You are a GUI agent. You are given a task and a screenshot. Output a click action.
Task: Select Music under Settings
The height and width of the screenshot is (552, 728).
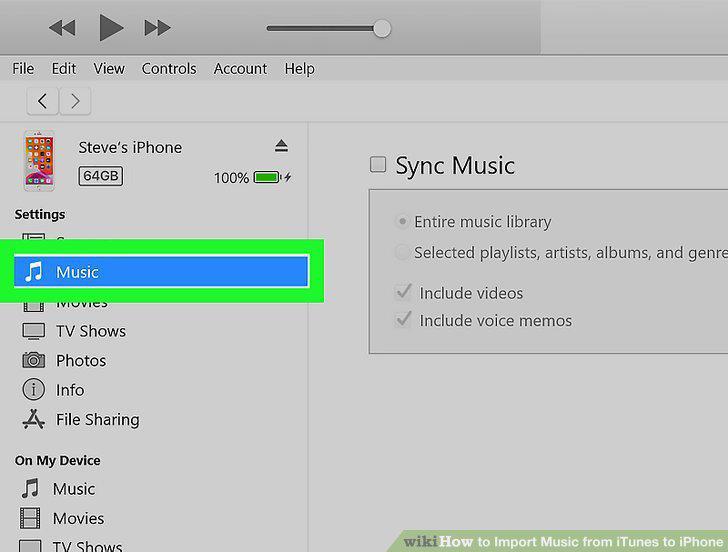[x=161, y=272]
